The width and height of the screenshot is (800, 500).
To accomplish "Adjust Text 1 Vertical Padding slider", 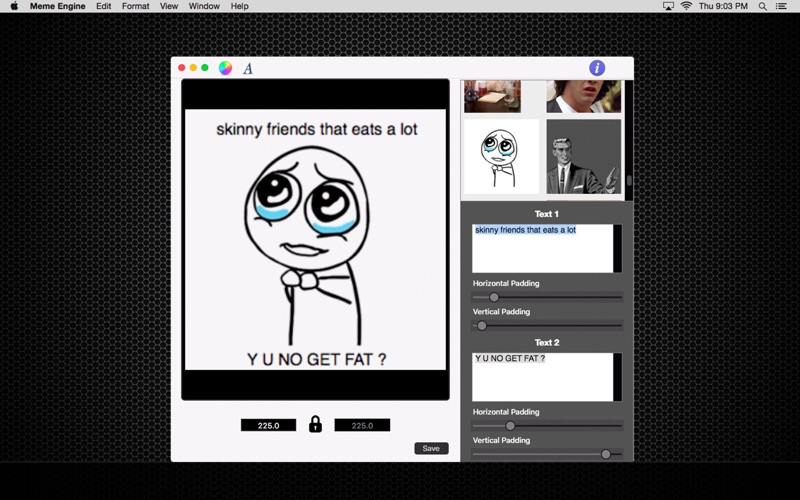I will (547, 326).
